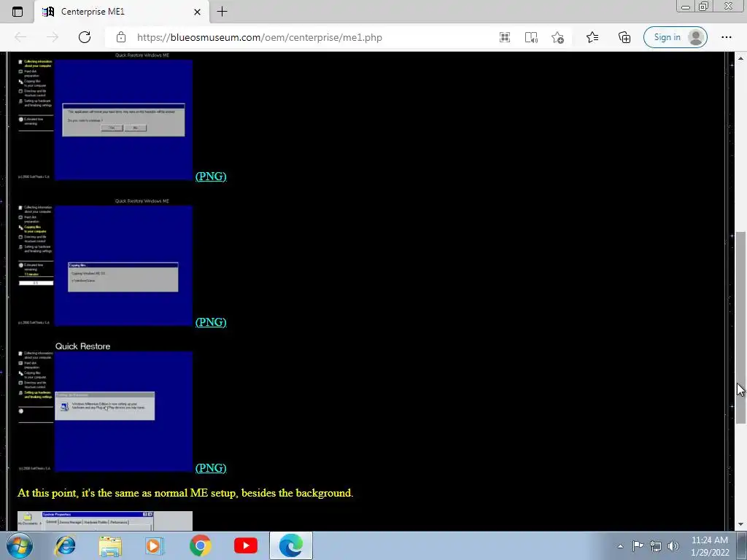The image size is (747, 560).
Task: Add this page to favorites
Action: pos(558,37)
